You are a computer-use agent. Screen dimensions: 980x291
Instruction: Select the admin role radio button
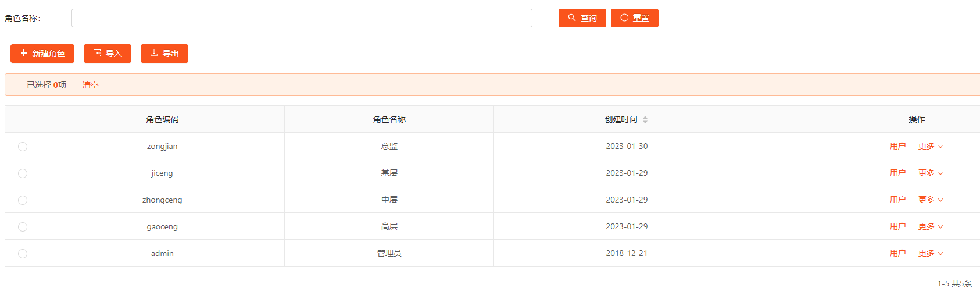click(x=23, y=254)
